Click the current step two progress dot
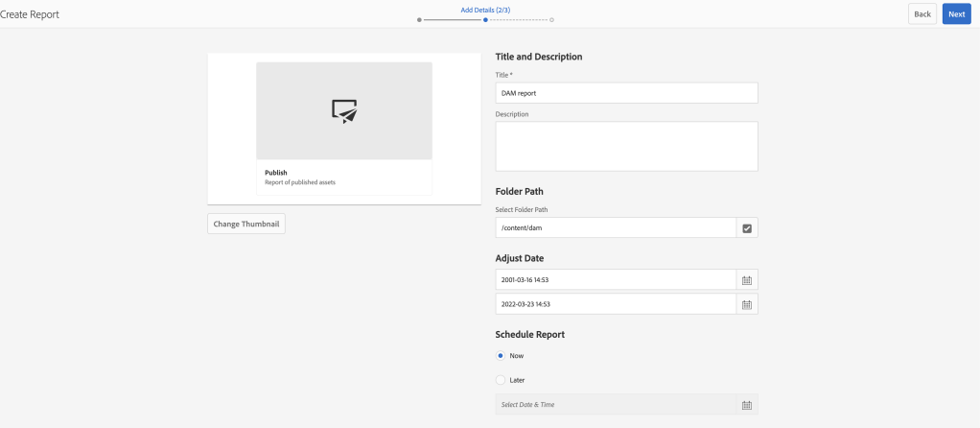 click(486, 19)
